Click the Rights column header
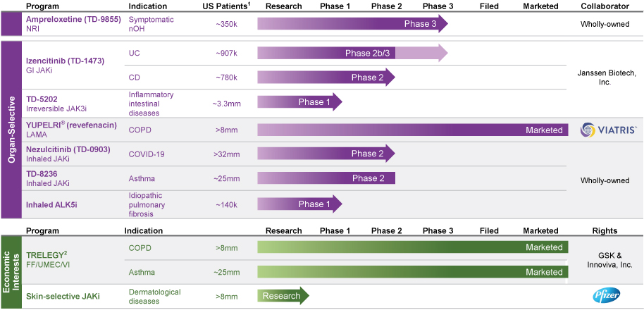This screenshot has width=644, height=310. (x=605, y=231)
